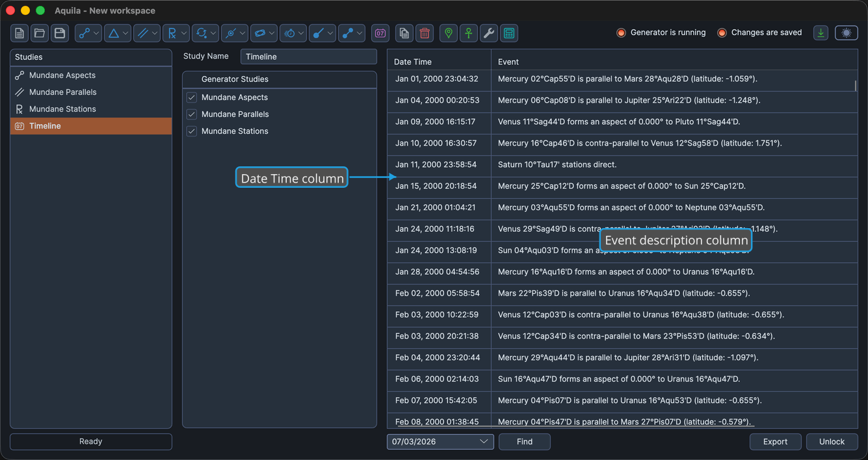Click the Find button
Image resolution: width=868 pixels, height=460 pixels.
[x=525, y=442]
